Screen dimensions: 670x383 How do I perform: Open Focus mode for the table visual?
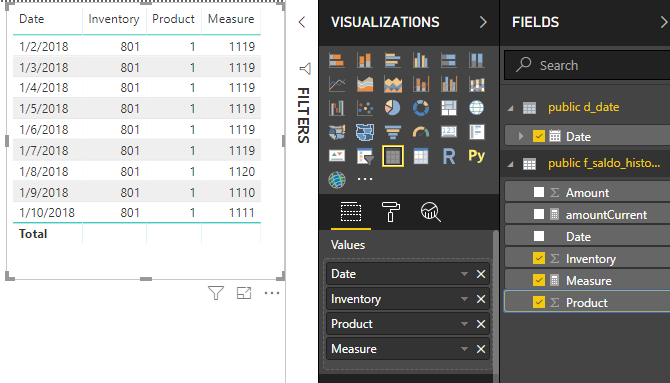[244, 293]
